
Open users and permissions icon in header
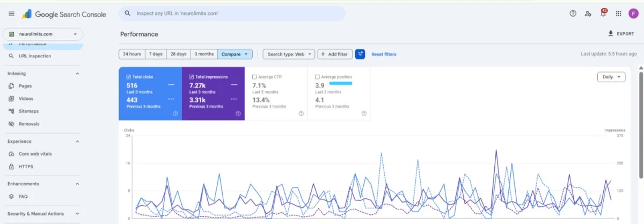tap(588, 13)
